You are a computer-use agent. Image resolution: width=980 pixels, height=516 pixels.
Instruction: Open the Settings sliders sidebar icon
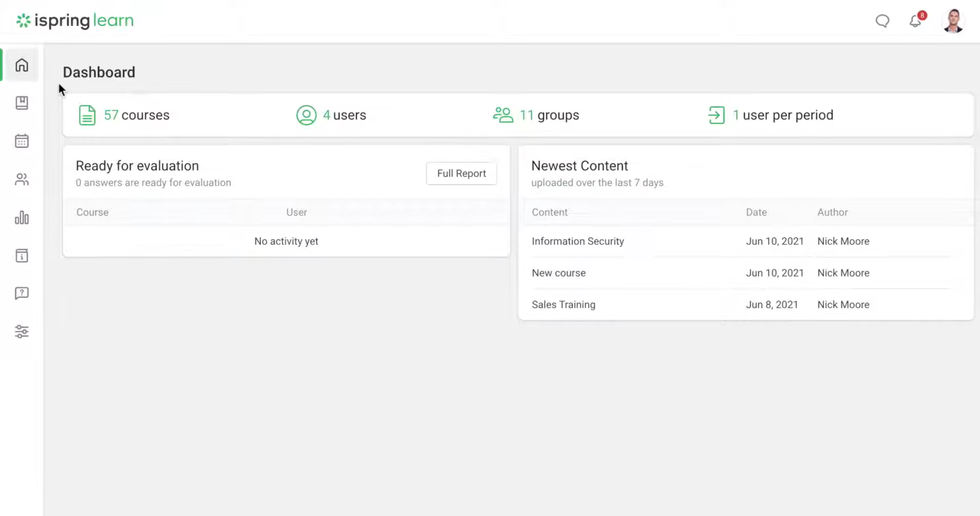(x=22, y=332)
